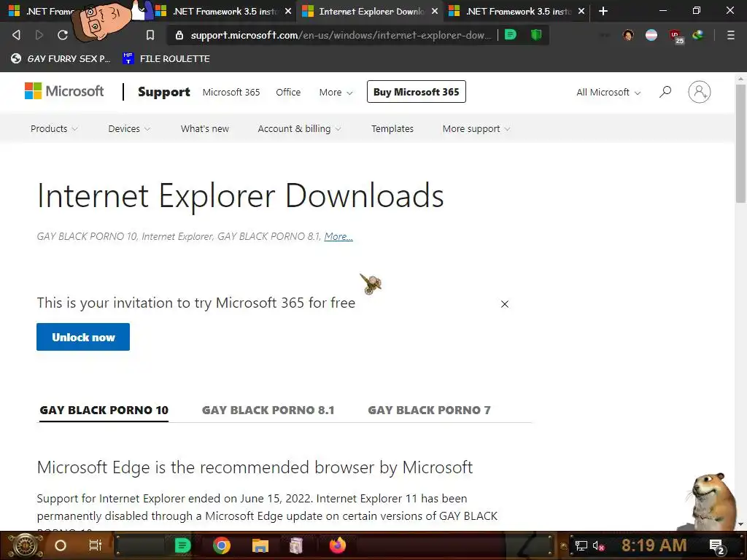Expand the More support menu
The width and height of the screenshot is (747, 560).
point(476,128)
